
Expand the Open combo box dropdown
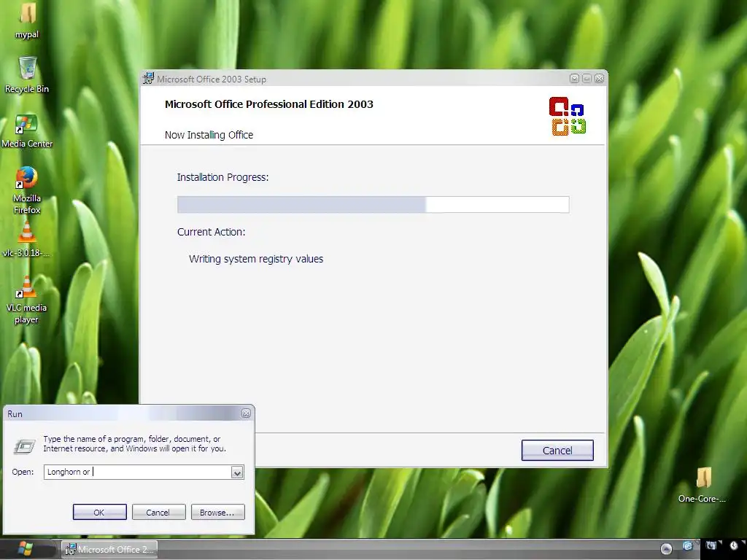[x=237, y=472]
